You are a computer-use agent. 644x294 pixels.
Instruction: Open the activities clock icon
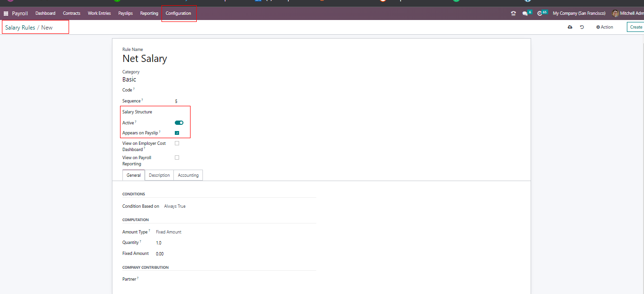tap(540, 13)
